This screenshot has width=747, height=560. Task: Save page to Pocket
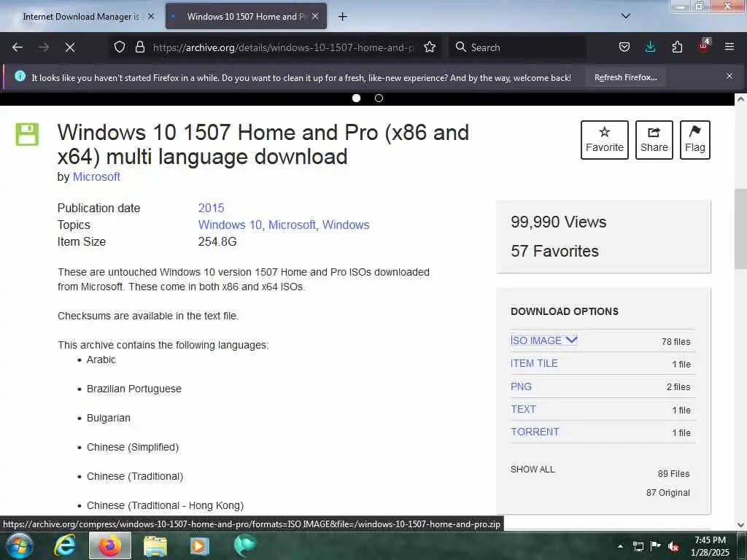pos(624,47)
